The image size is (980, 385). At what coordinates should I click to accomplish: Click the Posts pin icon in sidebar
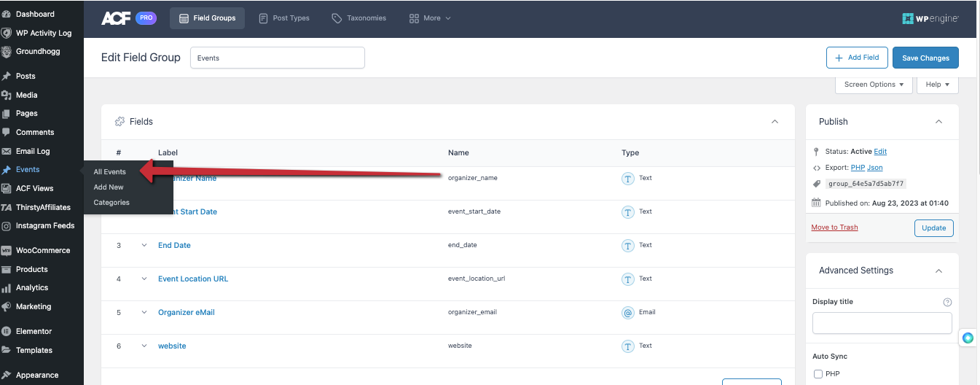point(7,76)
